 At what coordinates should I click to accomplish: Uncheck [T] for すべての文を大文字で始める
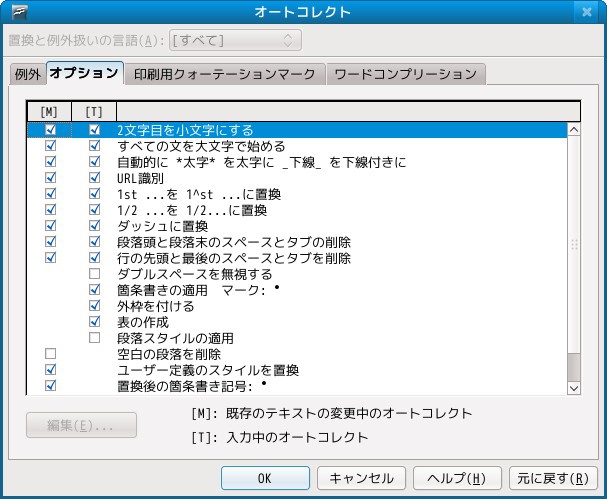point(95,146)
